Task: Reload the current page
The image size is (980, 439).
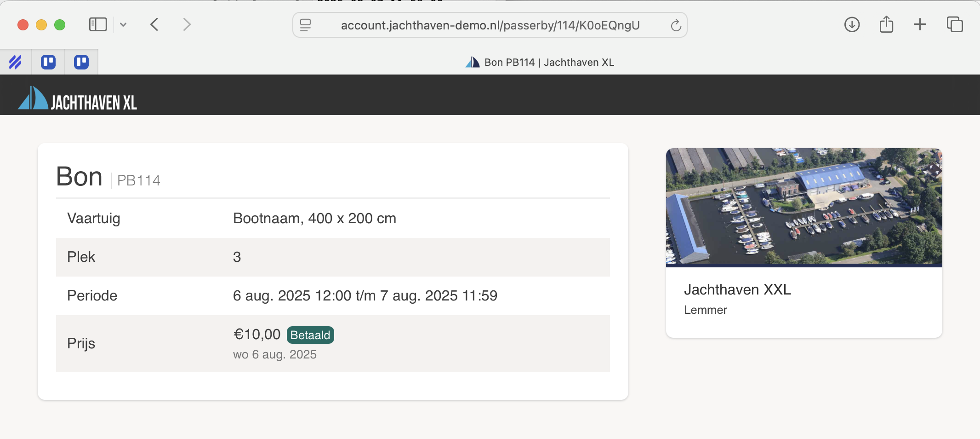Action: pyautogui.click(x=676, y=25)
